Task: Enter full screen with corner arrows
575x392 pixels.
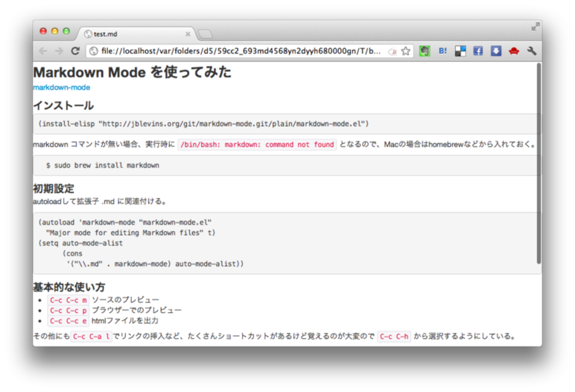Action: [535, 27]
